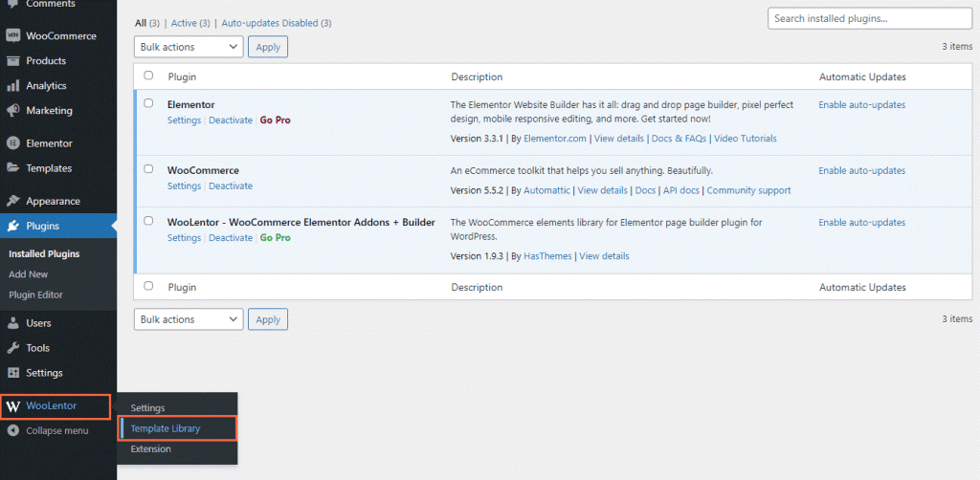Filter by All plugins
The width and height of the screenshot is (980, 480).
click(141, 23)
